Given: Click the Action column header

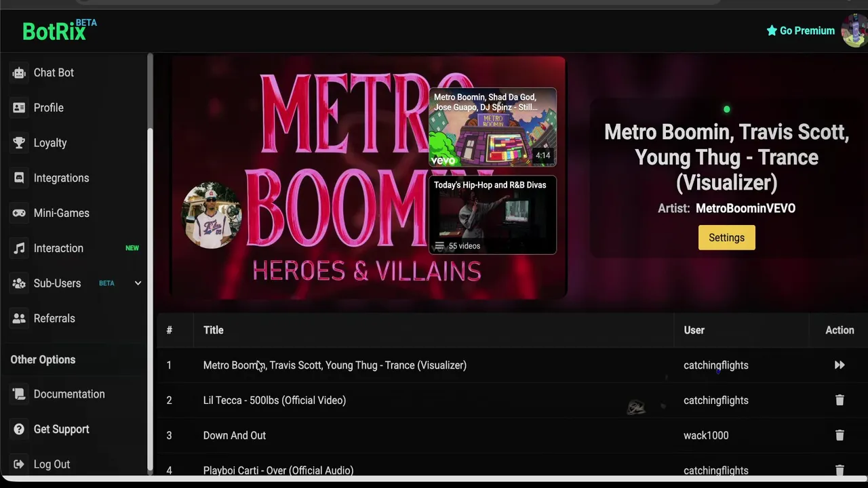Looking at the screenshot, I should coord(840,330).
